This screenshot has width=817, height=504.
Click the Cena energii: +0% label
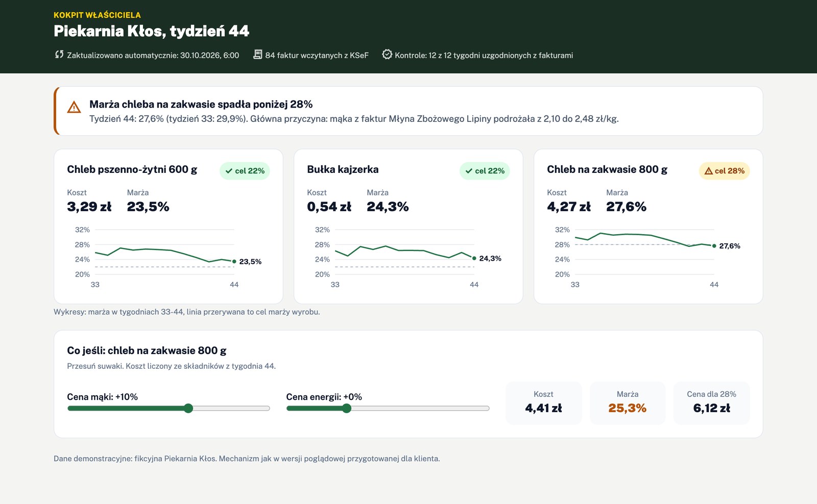pos(324,397)
